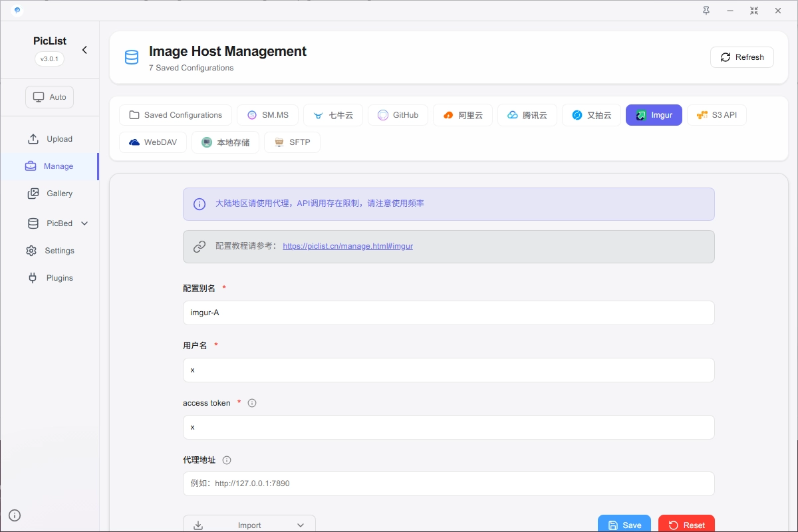Select the 阿里云 host tab
The height and width of the screenshot is (532, 798).
[462, 115]
